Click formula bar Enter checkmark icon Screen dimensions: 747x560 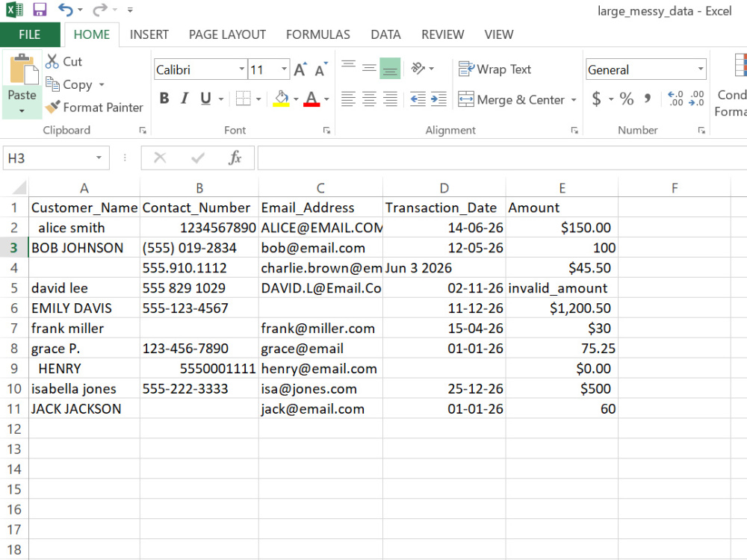[198, 158]
